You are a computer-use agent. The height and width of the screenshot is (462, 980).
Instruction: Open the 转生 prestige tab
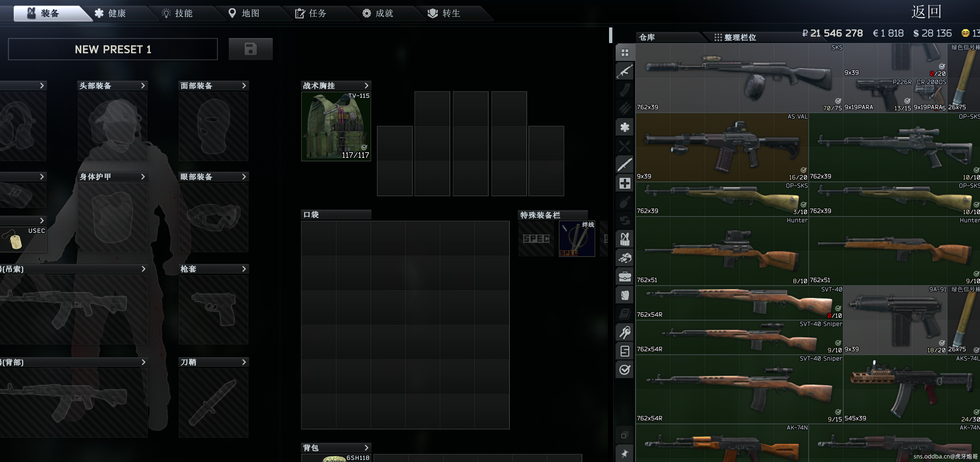(x=444, y=13)
